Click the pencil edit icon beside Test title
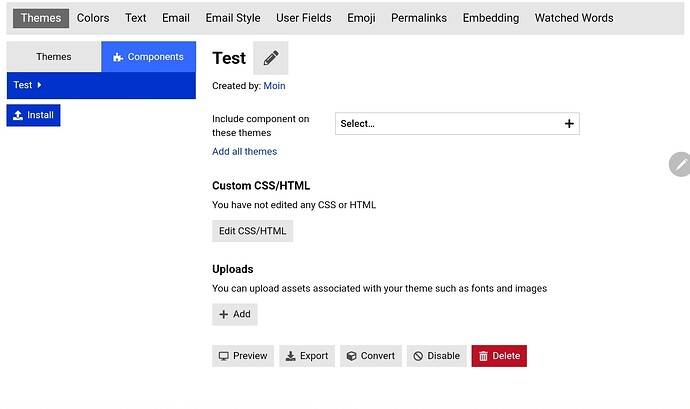This screenshot has height=409, width=690. click(270, 58)
